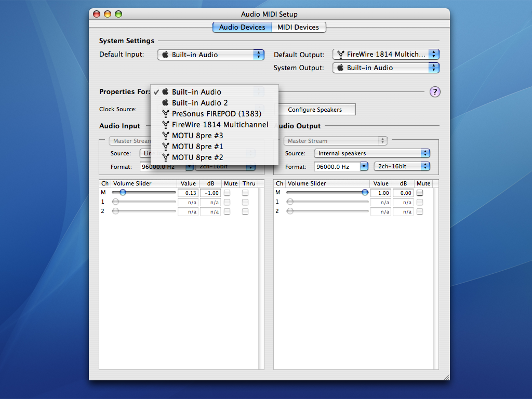Click input table Volume Slider column header
The width and height of the screenshot is (532, 399).
[143, 183]
